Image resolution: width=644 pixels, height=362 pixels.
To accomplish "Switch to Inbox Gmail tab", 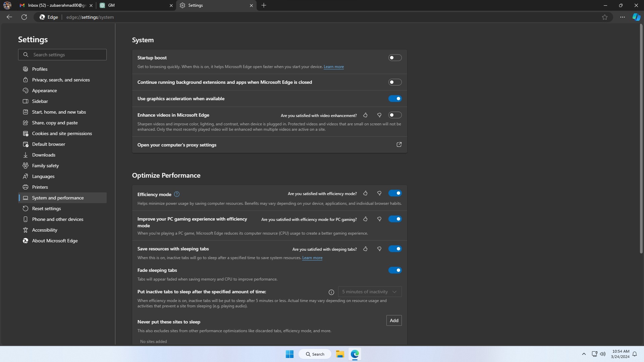I will (55, 5).
